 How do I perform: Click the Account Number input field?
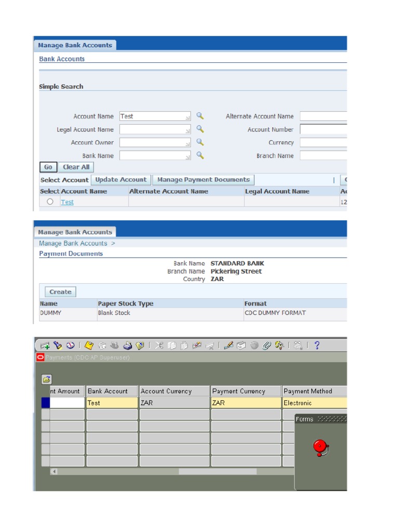[323, 129]
